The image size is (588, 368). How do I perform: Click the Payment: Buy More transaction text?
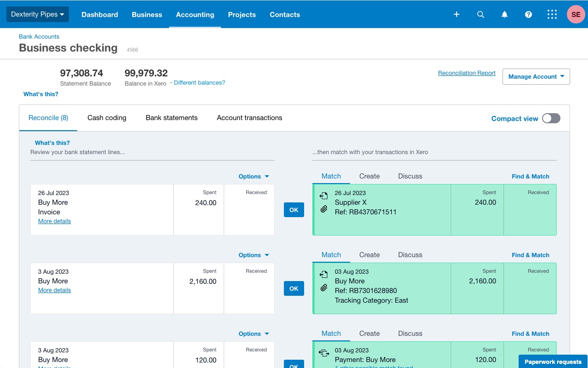pos(365,360)
